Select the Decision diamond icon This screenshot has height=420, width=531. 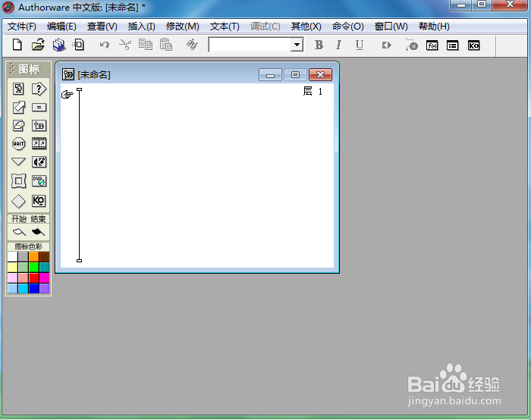point(19,202)
